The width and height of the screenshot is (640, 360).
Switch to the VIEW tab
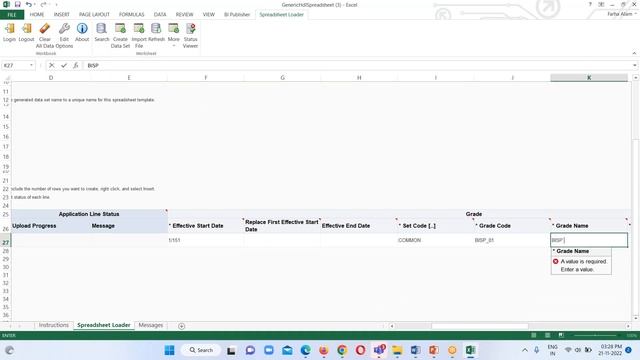[209, 15]
